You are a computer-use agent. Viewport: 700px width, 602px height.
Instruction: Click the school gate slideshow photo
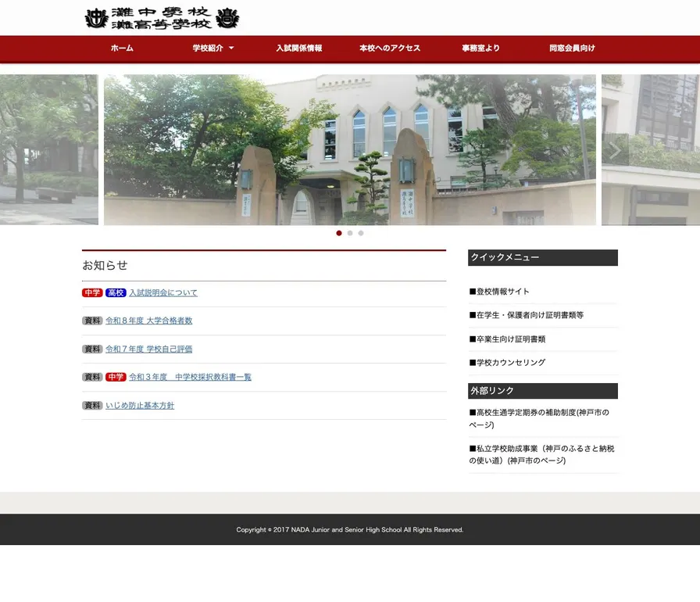[350, 149]
